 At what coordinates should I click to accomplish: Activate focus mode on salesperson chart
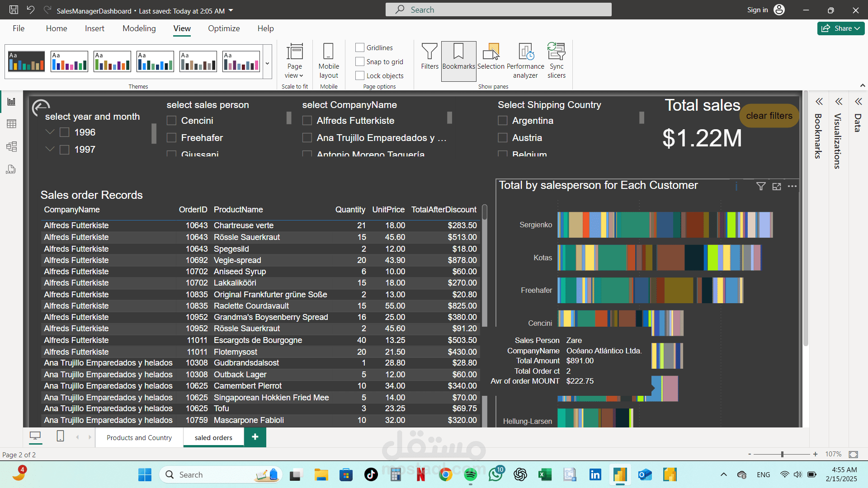(x=777, y=186)
